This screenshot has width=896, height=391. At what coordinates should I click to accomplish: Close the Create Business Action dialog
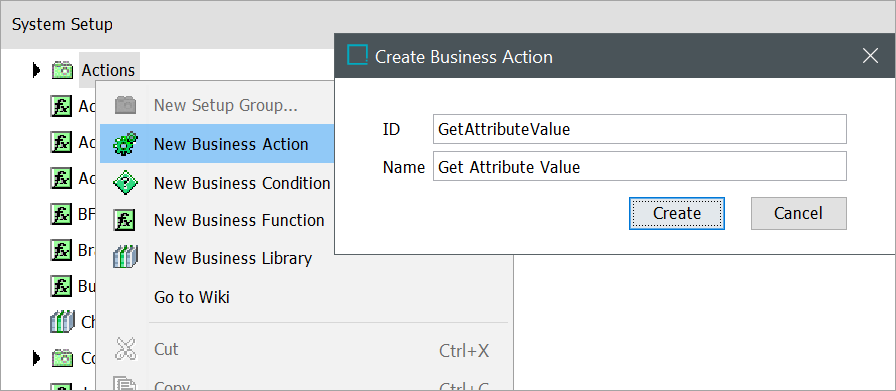tap(870, 56)
